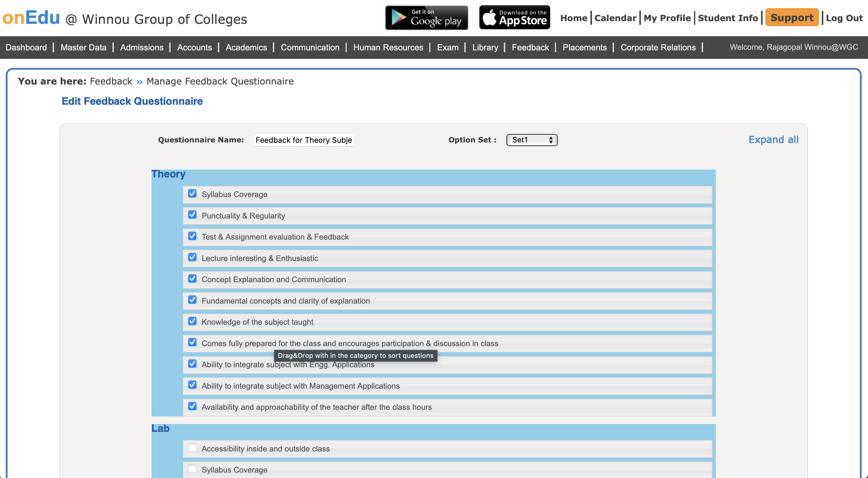Click the Log Out link
Screen dimensions: 868x478
point(844,18)
